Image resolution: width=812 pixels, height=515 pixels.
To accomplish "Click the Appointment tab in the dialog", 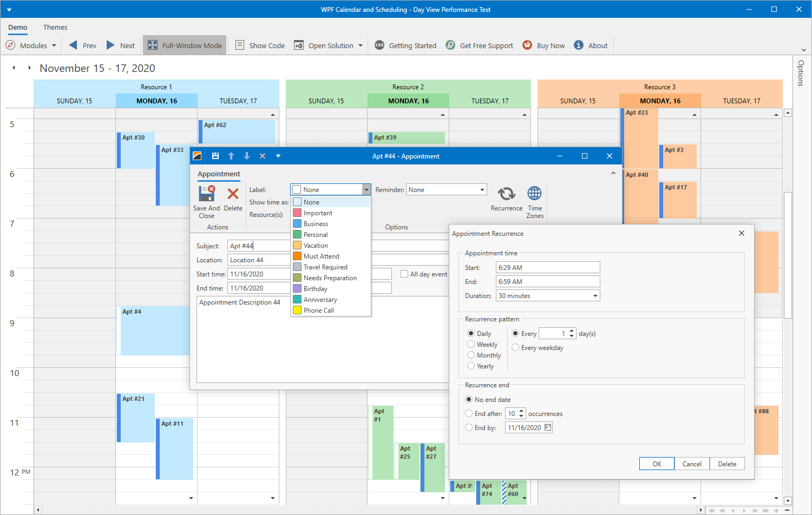I will point(218,174).
